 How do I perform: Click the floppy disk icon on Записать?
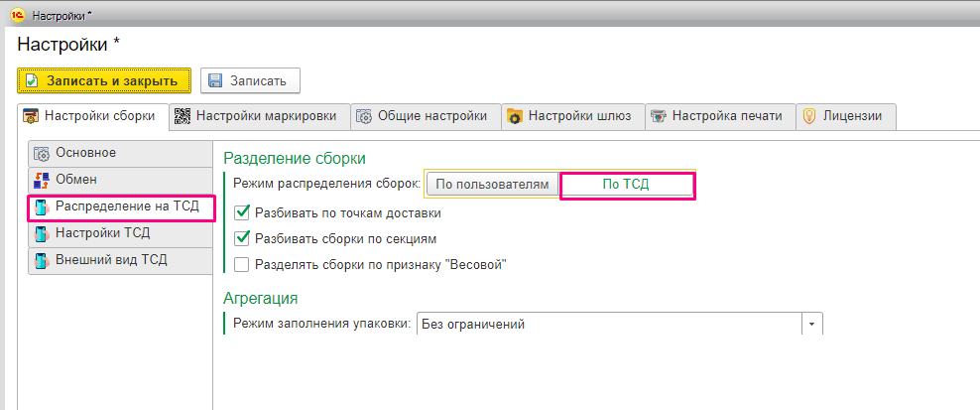click(215, 80)
